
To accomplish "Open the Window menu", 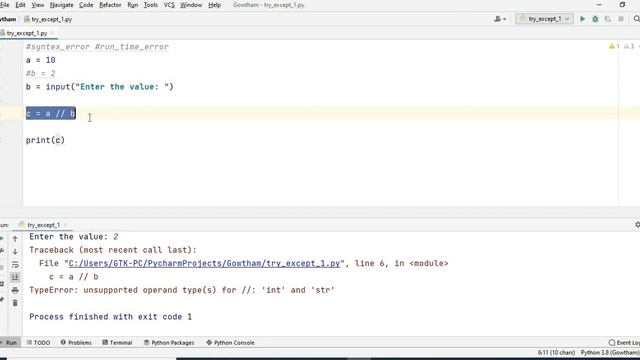I will click(x=191, y=5).
